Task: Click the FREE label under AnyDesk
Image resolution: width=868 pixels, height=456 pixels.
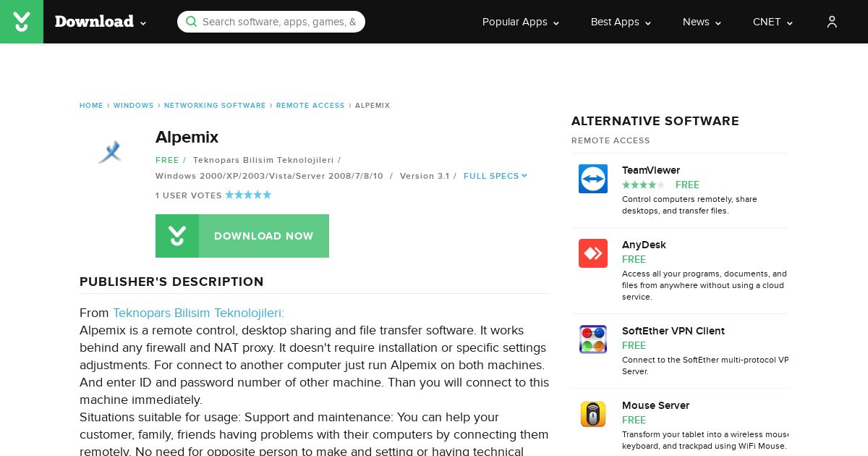Action: click(x=634, y=259)
